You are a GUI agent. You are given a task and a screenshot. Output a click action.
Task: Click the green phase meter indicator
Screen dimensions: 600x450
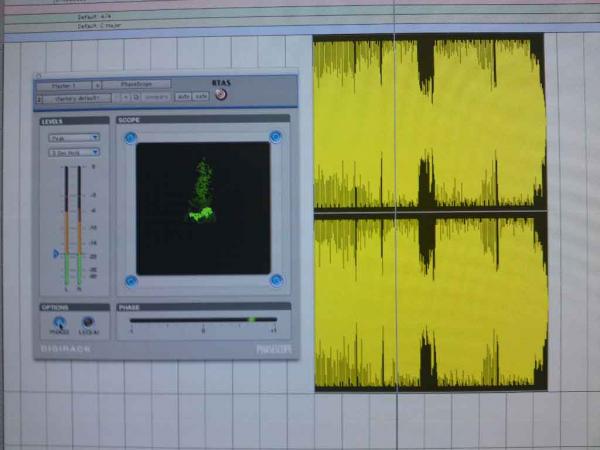click(251, 320)
